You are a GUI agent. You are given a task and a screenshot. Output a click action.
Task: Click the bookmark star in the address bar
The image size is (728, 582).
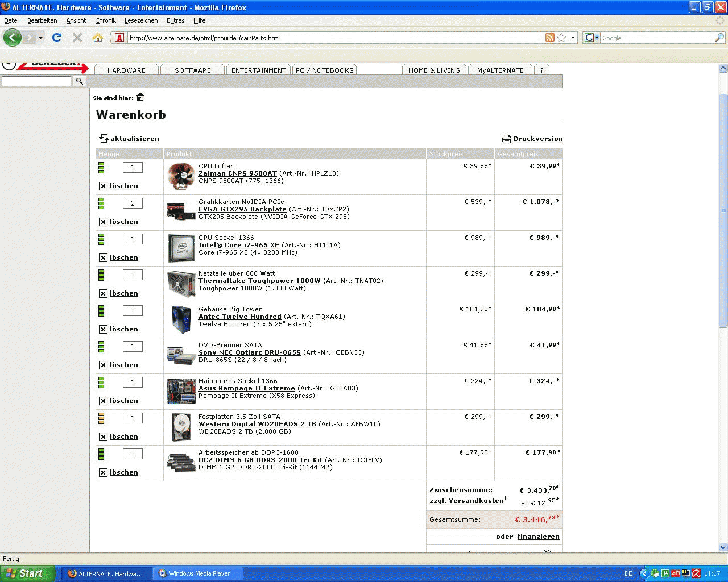(561, 38)
